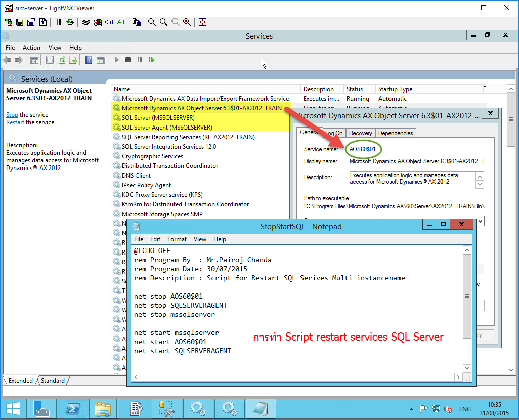
Task: Toggle the console tree visibility in Services
Action: (34, 60)
